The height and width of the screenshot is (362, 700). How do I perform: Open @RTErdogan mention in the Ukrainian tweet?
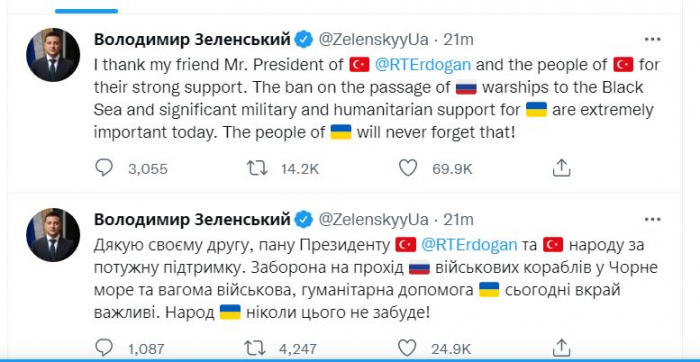pyautogui.click(x=469, y=245)
